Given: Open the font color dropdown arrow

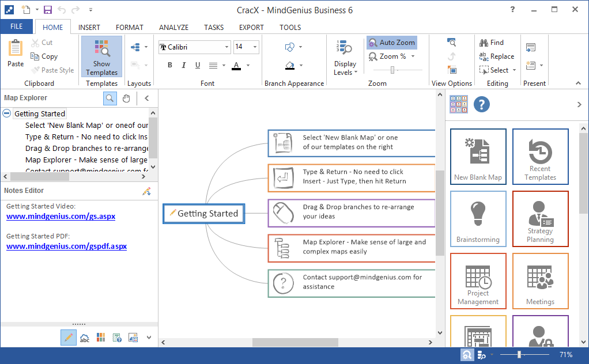Looking at the screenshot, I should click(248, 65).
